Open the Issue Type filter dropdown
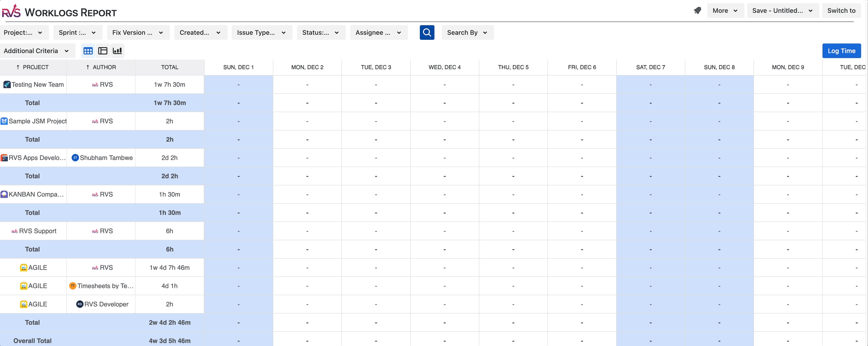 [261, 32]
